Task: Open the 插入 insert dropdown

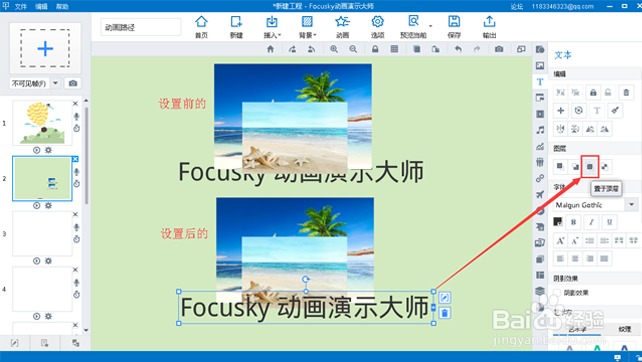Action: tap(272, 27)
